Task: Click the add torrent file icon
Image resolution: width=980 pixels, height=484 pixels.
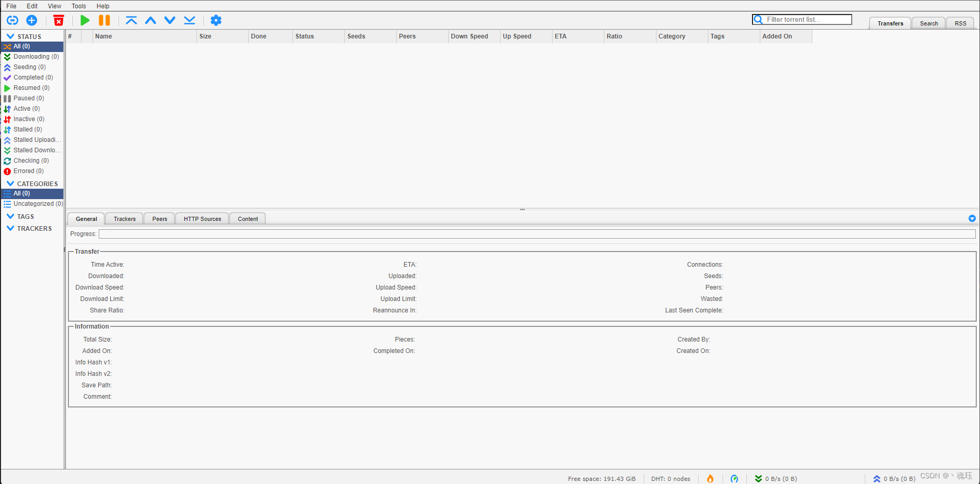Action: click(x=32, y=20)
